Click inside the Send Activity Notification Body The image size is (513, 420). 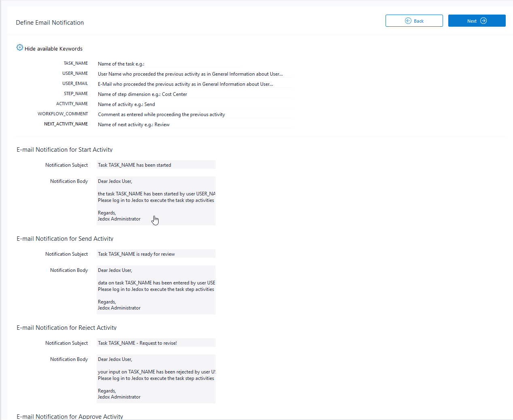pos(156,289)
